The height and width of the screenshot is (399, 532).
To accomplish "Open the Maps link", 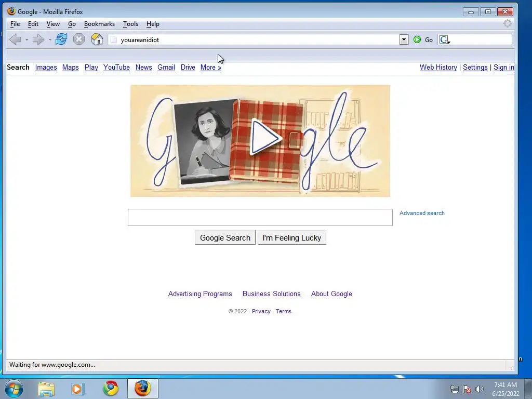I will click(71, 67).
